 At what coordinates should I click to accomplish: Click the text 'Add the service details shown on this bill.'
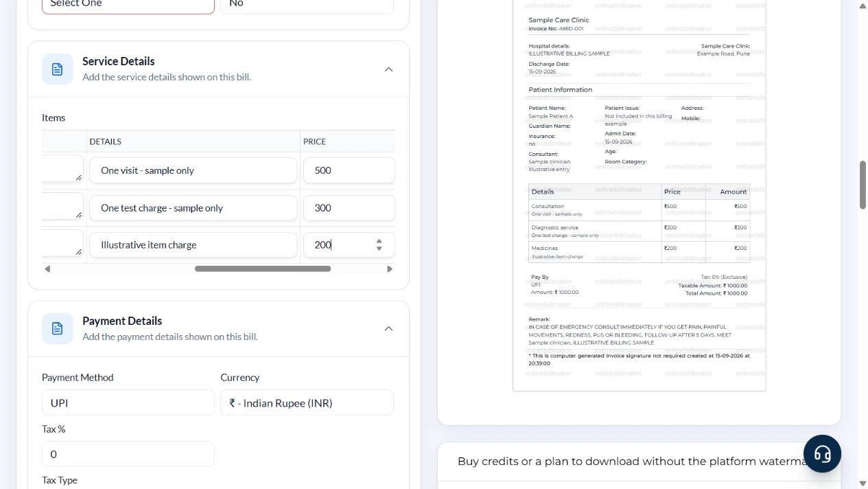point(167,77)
